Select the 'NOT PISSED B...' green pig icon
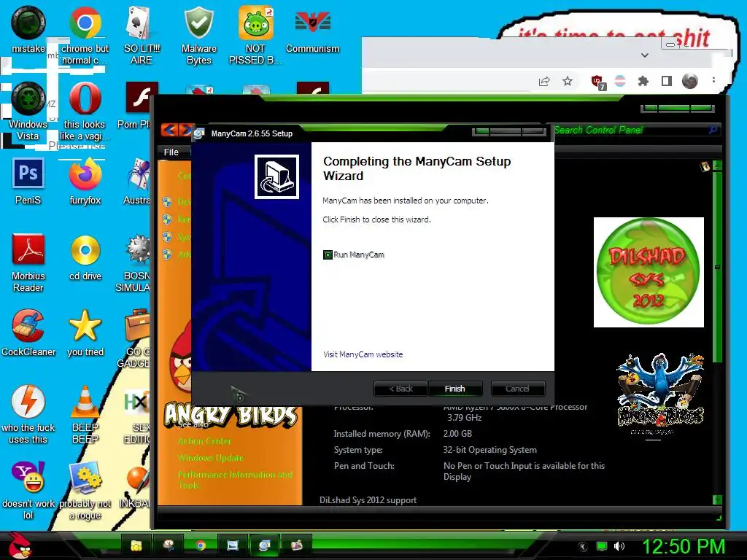The image size is (747, 560). pos(256,36)
